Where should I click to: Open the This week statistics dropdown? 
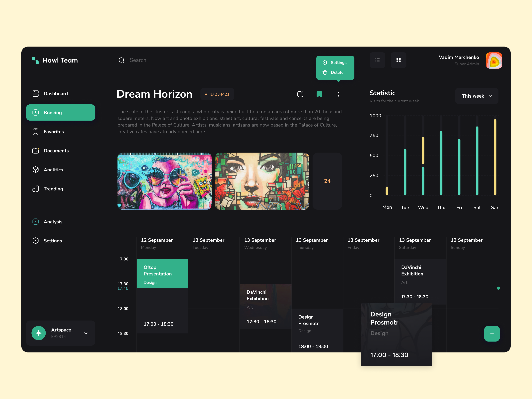tap(476, 96)
